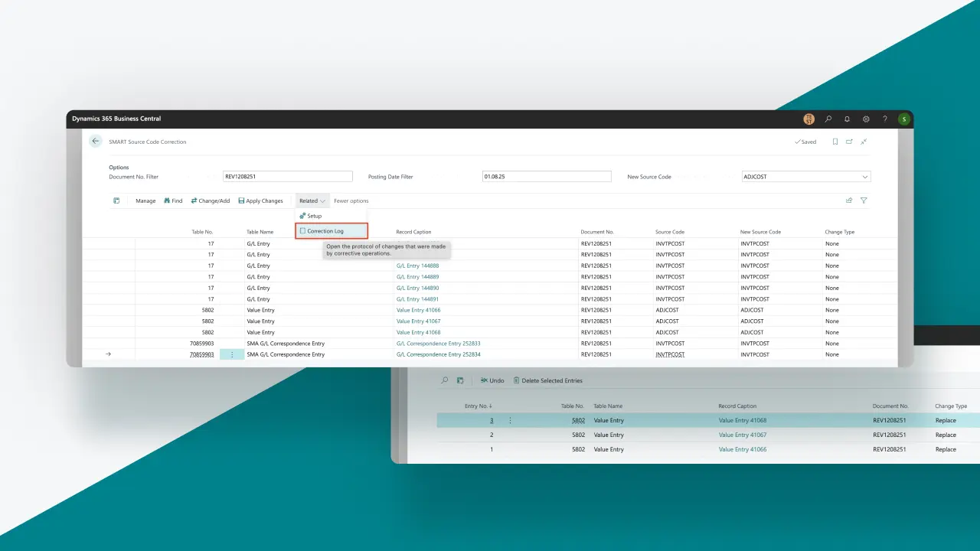Open page in new window icon
Viewport: 980px width, 551px height.
(849, 142)
